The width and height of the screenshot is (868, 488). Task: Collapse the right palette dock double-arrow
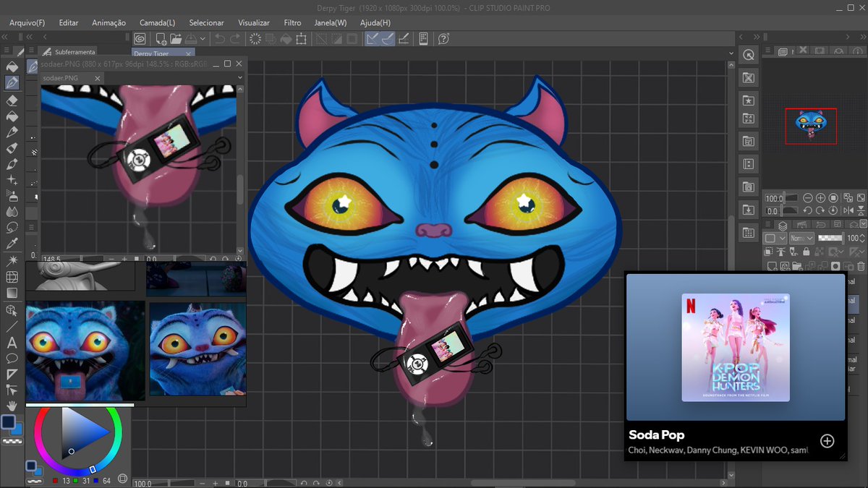[863, 37]
